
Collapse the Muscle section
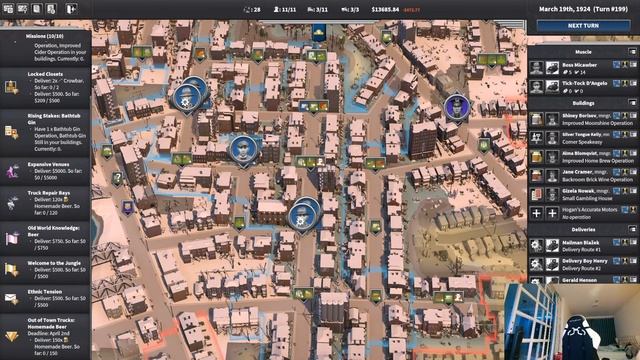(x=632, y=52)
